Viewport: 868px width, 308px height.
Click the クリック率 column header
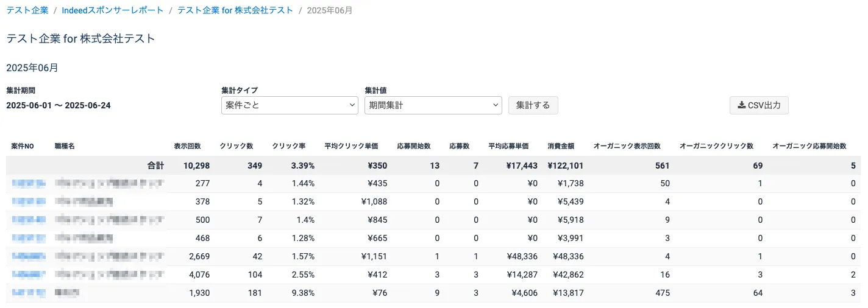[x=289, y=147]
